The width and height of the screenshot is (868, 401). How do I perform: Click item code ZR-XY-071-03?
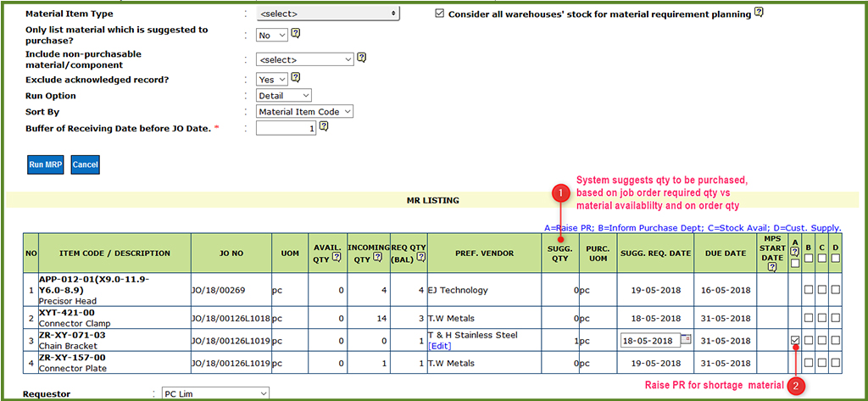tap(72, 335)
